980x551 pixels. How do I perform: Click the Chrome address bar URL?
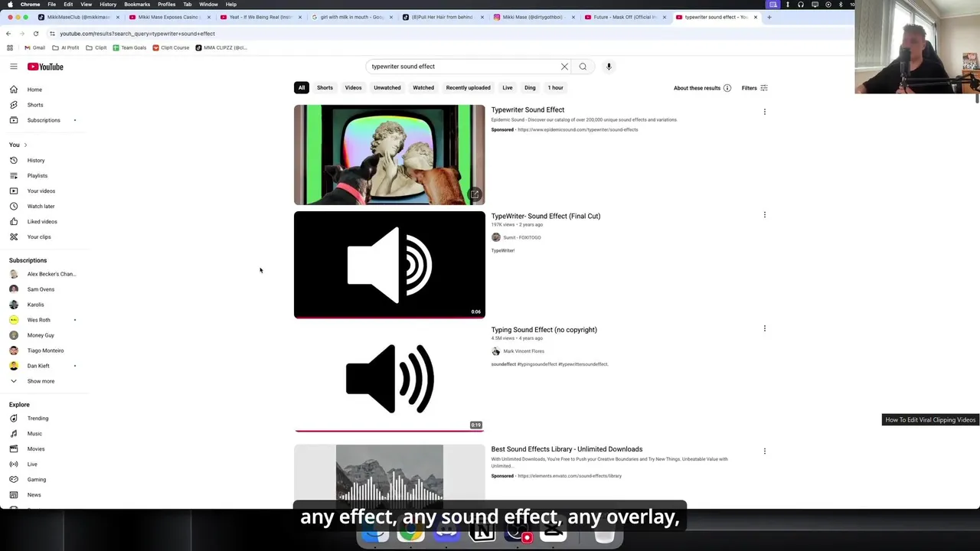tap(138, 34)
